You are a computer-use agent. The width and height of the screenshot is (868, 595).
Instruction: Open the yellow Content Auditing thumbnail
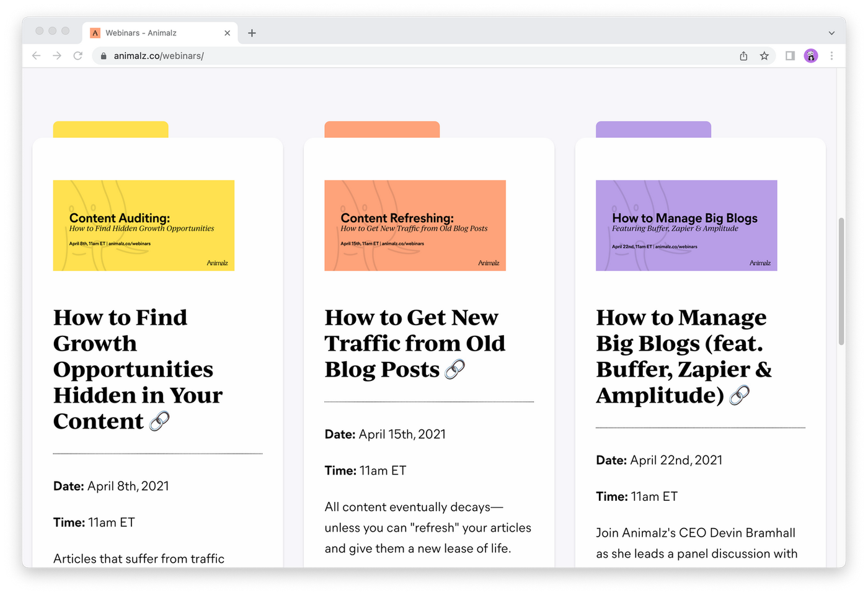144,225
